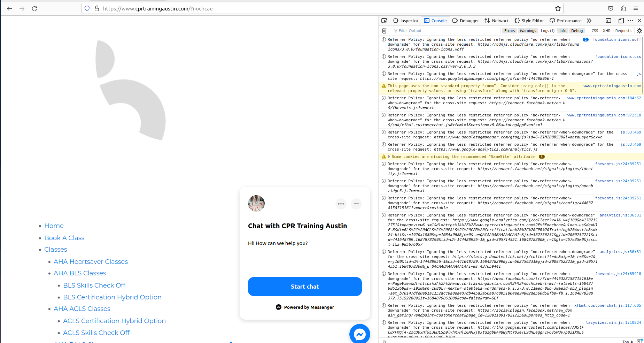The height and width of the screenshot is (343, 644).
Task: Visit AHA ACLS Classes page
Action: (82, 309)
